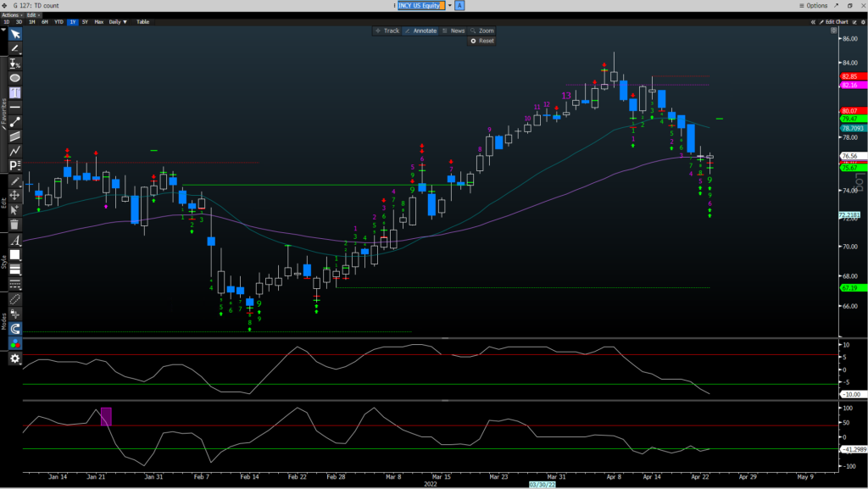Open the line thickness style option
This screenshot has height=489, width=868.
click(15, 270)
